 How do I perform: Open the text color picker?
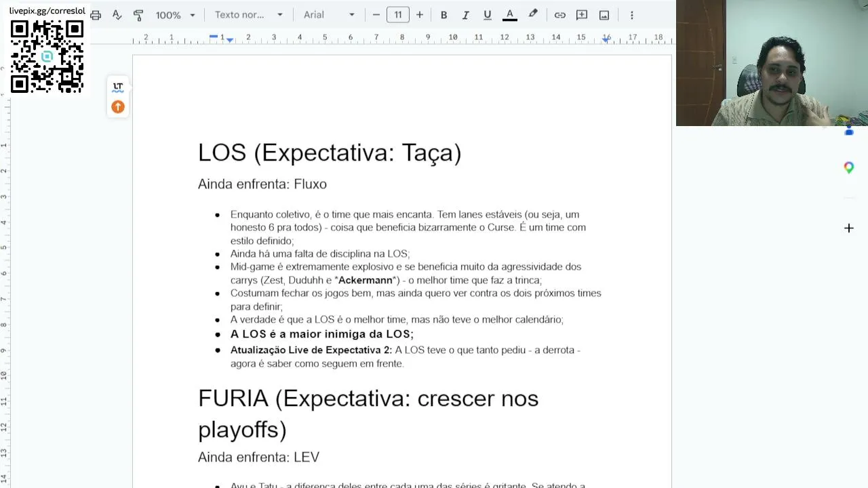pyautogui.click(x=510, y=15)
